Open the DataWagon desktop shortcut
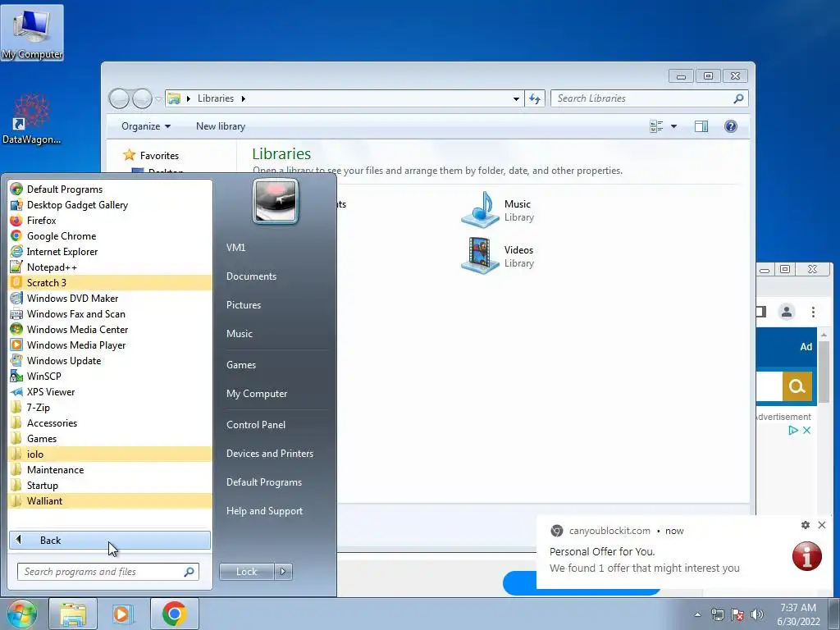 31,120
